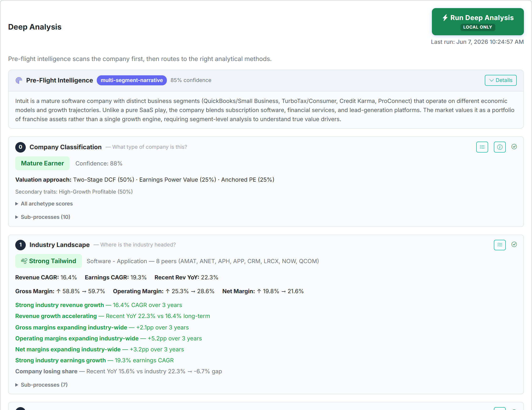Viewport: 532px width, 410px height.
Task: Click the Strong Tailwind badge
Action: tap(48, 261)
